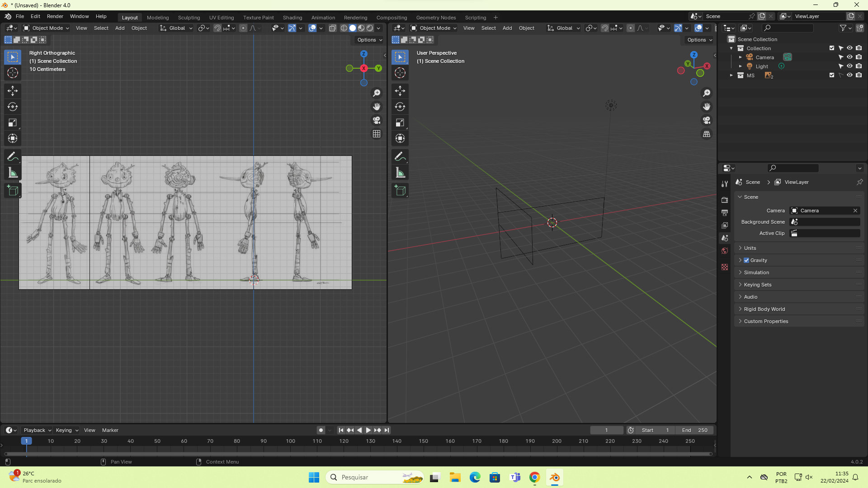The height and width of the screenshot is (488, 868).
Task: Open the Render properties tab
Action: click(725, 200)
